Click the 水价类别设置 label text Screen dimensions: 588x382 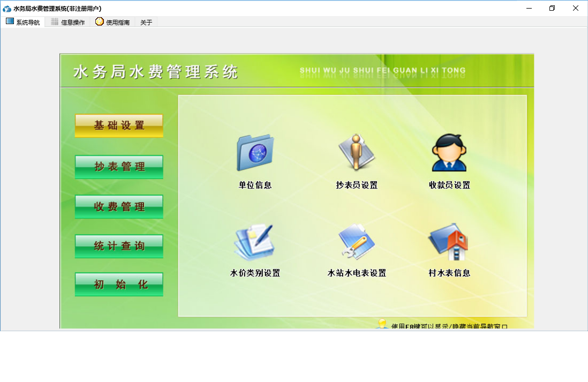point(255,273)
